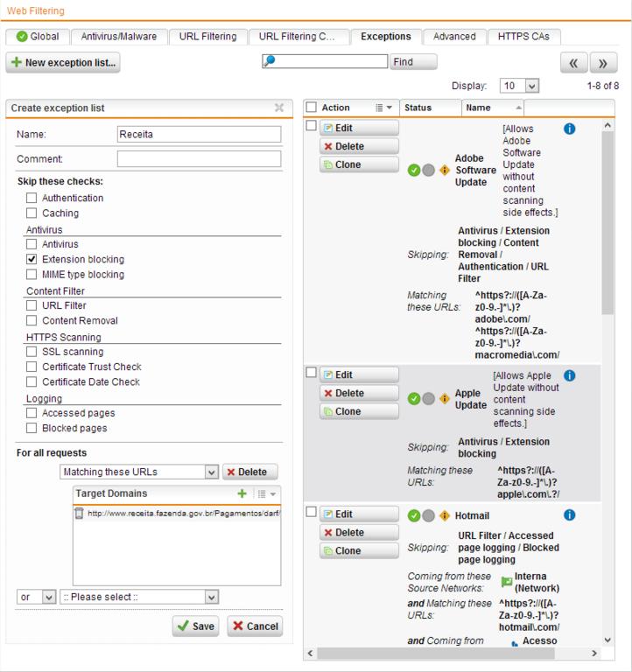The height and width of the screenshot is (672, 632).
Task: Tick Content Removal checkbox
Action: [32, 320]
